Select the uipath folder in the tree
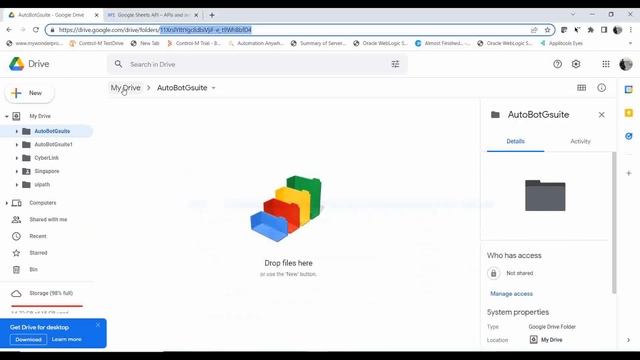 point(42,185)
